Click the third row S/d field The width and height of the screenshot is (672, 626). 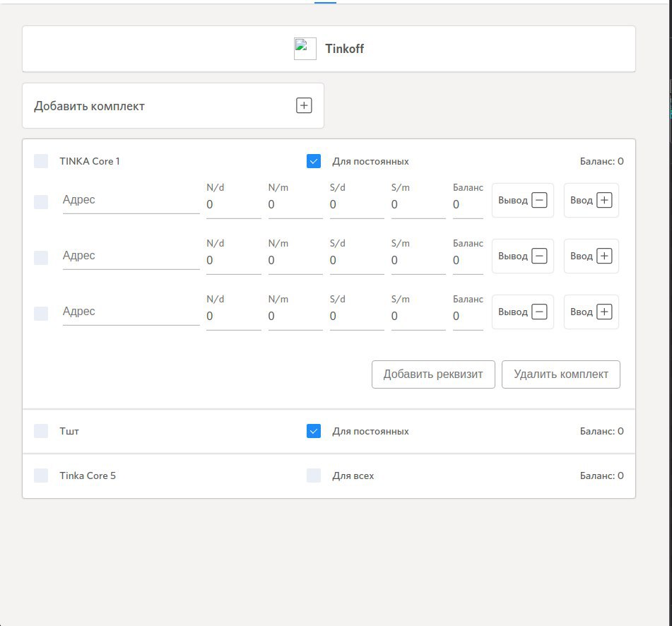(x=357, y=317)
